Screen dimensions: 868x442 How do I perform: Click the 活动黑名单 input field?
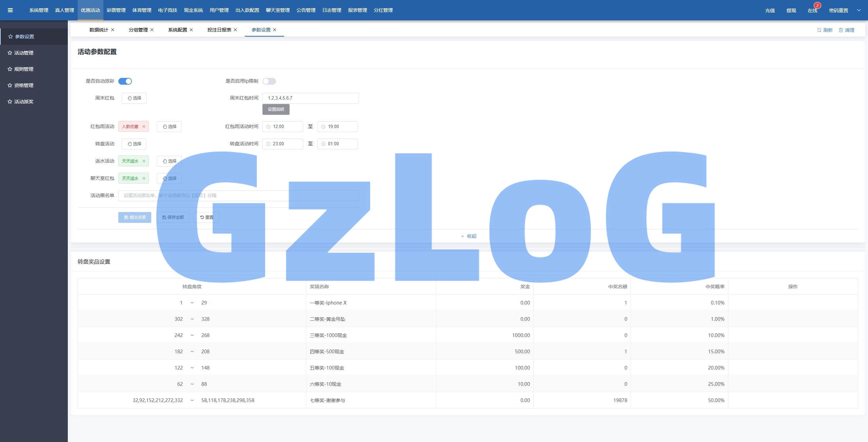pos(238,196)
